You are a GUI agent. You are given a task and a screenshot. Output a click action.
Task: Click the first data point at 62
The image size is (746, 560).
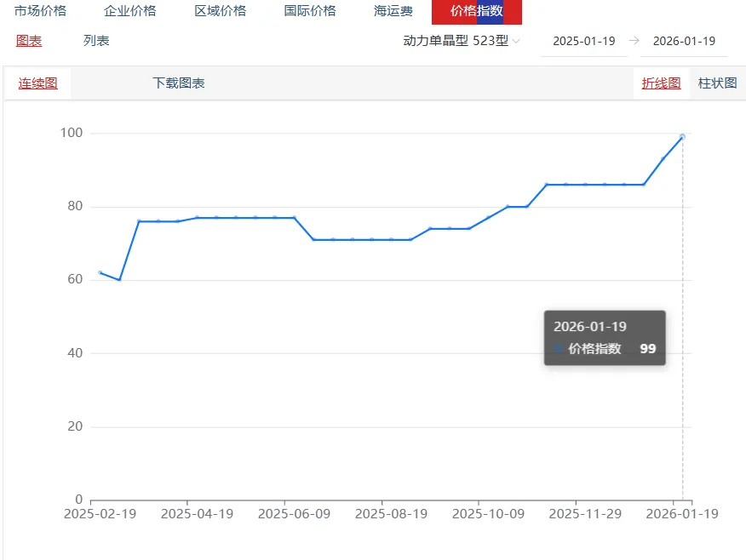coord(100,272)
